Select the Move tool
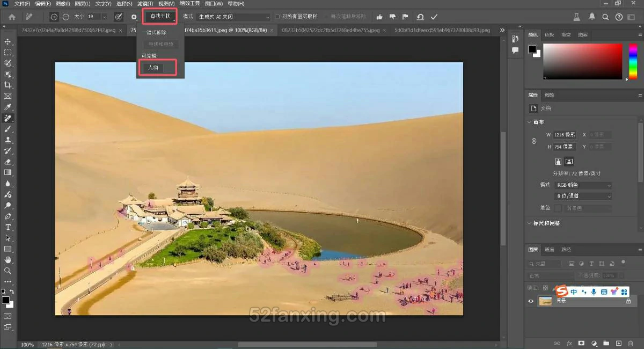 (x=8, y=41)
